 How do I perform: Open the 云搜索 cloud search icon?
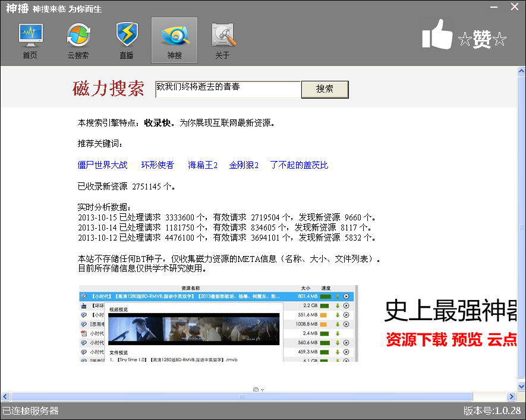tap(78, 41)
